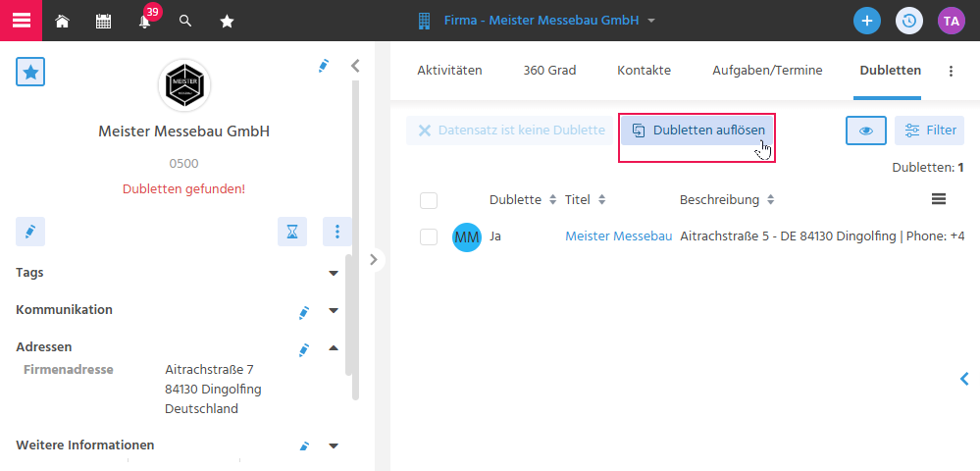Open favorites star in top bar
980x471 pixels.
[227, 22]
